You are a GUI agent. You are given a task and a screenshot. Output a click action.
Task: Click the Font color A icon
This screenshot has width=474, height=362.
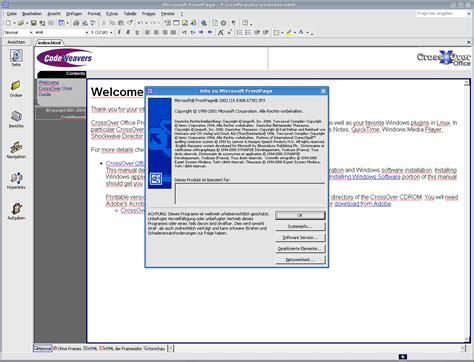[301, 32]
